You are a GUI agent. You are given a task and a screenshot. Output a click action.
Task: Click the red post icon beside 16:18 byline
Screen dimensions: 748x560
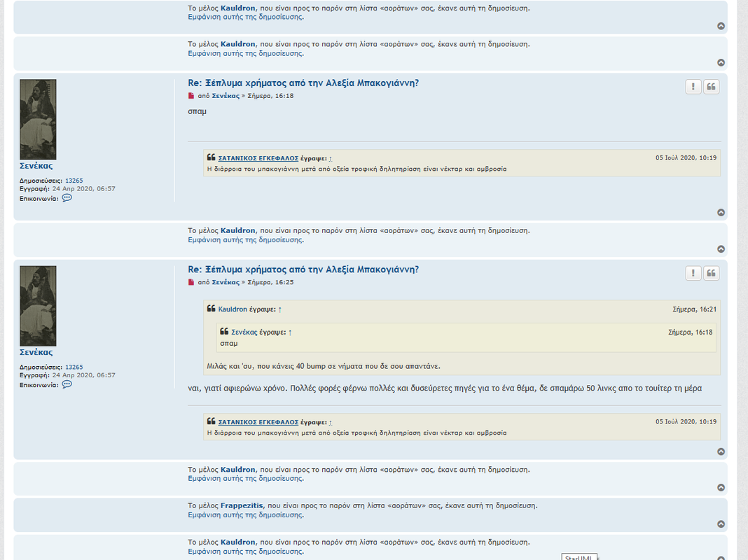pos(191,96)
